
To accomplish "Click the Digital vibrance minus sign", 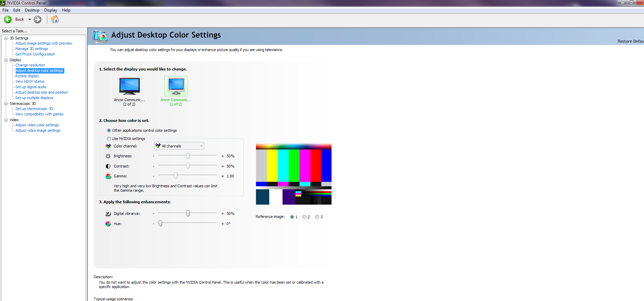I will pyautogui.click(x=154, y=213).
